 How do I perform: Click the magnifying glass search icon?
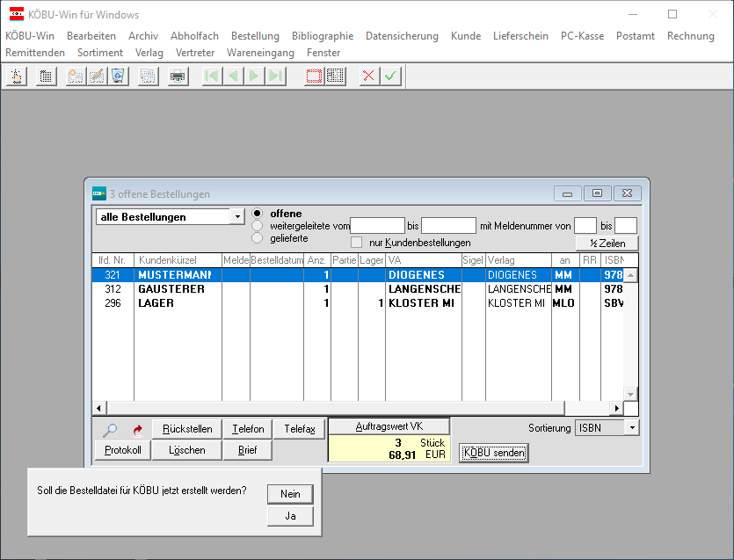111,430
